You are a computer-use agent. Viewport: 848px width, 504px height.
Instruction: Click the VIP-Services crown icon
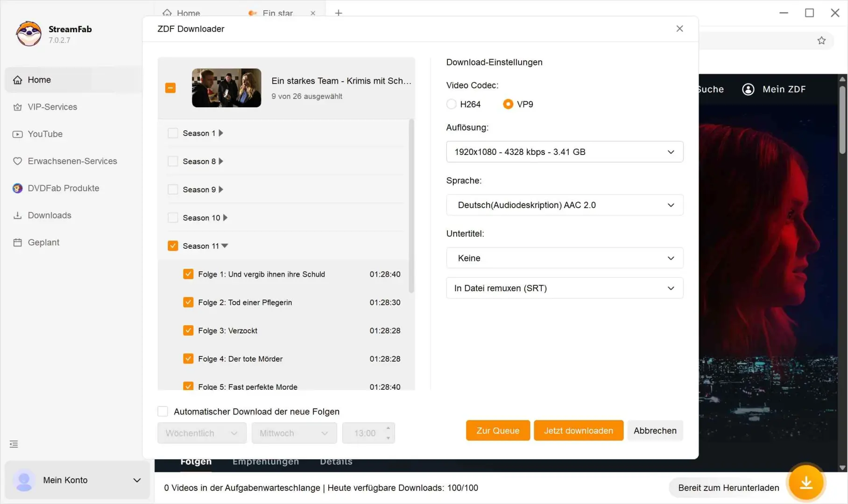coord(17,107)
